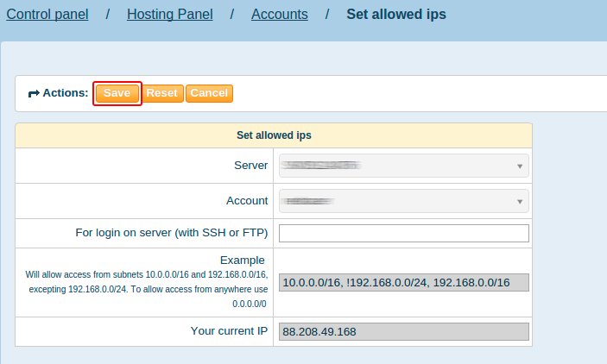Expand the Server dropdown

(x=402, y=166)
